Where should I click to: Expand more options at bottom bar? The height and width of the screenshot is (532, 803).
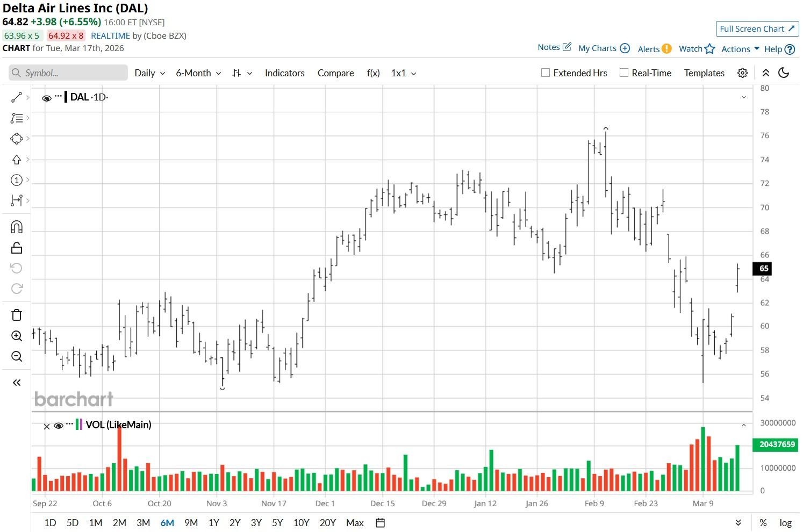tap(738, 523)
